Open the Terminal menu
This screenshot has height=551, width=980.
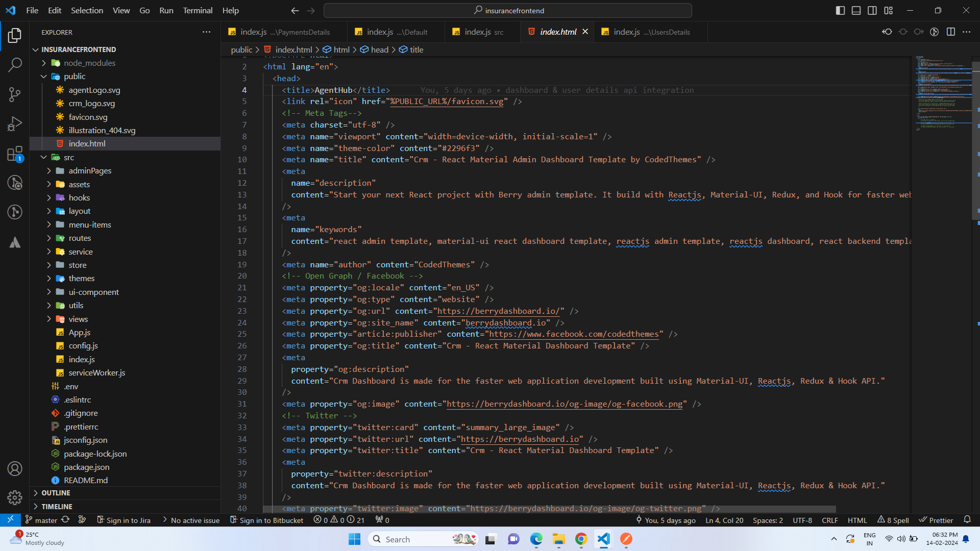coord(198,10)
